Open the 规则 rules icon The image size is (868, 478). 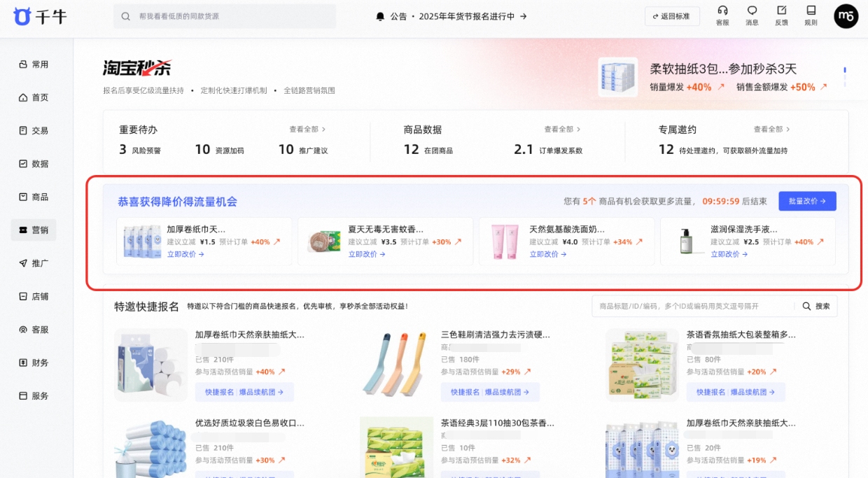811,10
